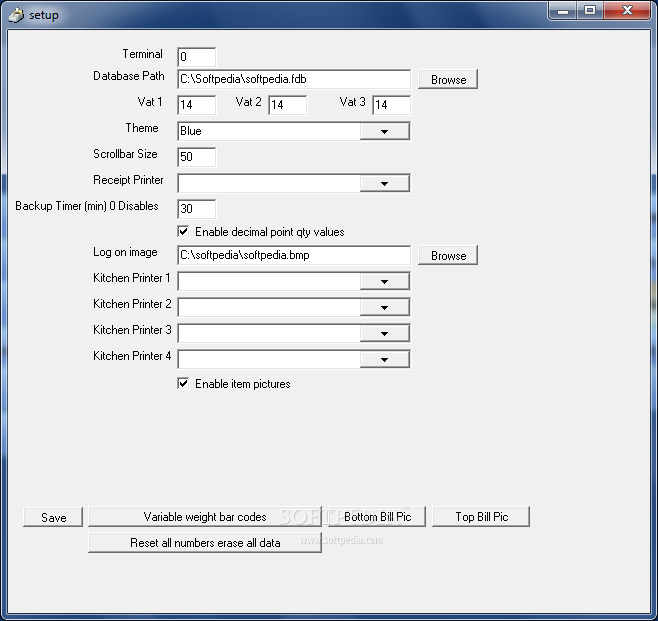Toggle Enable decimal point qty values checkbox
The height and width of the screenshot is (621, 658).
(x=183, y=231)
